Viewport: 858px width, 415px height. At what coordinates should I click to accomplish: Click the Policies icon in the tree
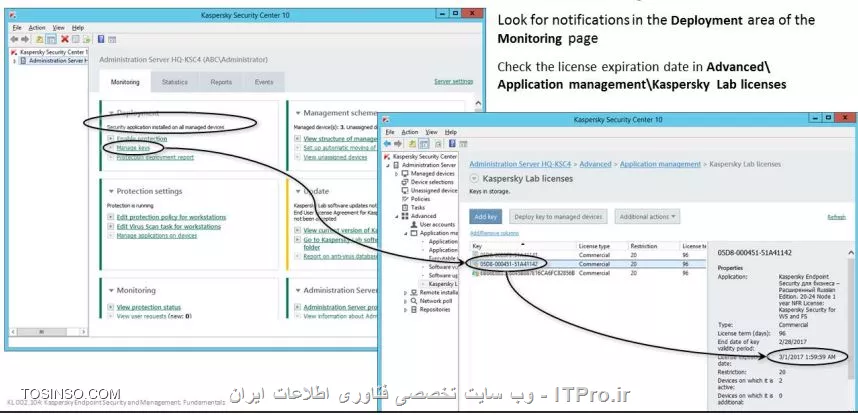pyautogui.click(x=405, y=199)
